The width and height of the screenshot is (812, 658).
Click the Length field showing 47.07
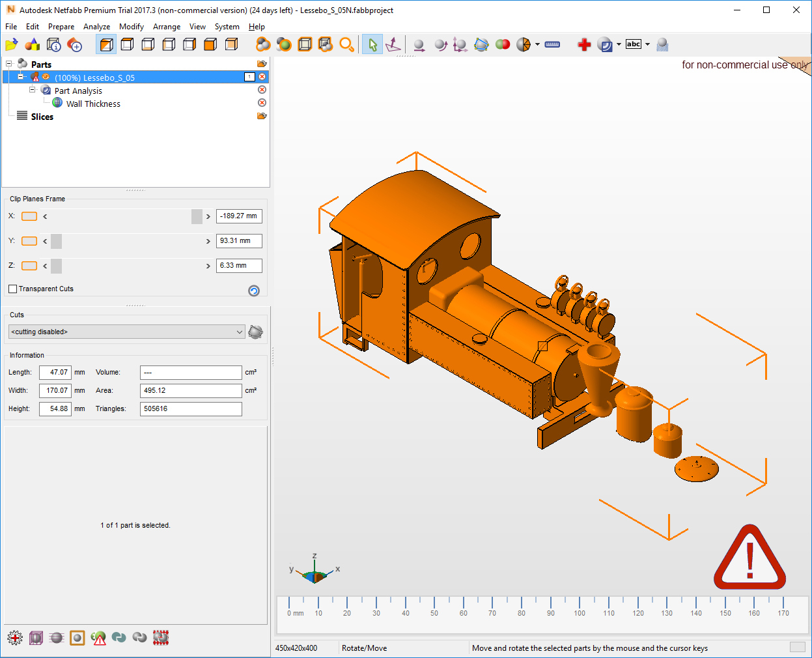click(55, 372)
